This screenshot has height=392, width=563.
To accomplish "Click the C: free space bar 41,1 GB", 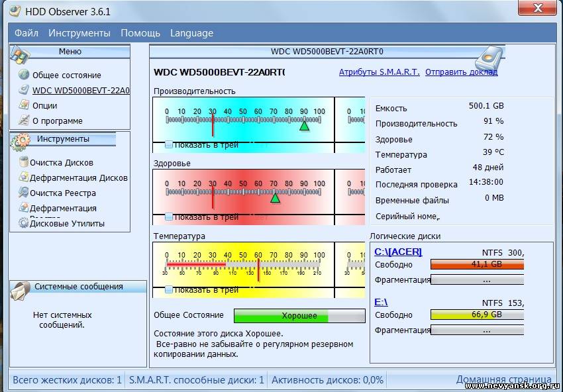I will (x=477, y=264).
